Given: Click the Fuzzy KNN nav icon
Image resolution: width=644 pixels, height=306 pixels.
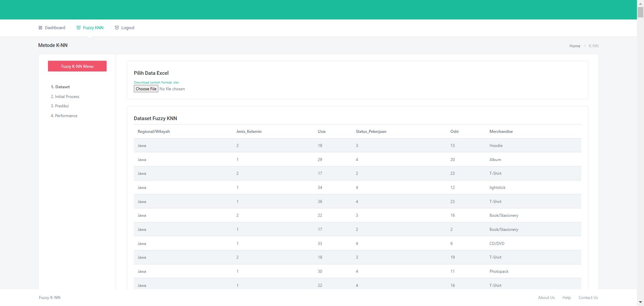Looking at the screenshot, I should (78, 28).
